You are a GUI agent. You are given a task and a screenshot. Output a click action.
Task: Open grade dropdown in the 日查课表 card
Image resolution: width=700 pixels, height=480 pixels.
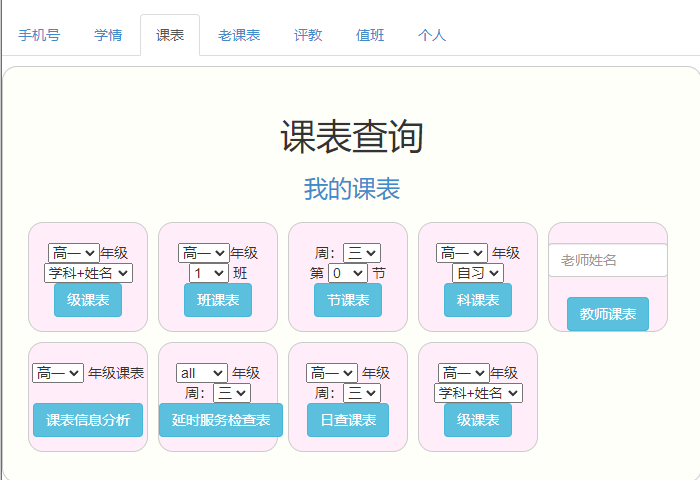pyautogui.click(x=332, y=373)
